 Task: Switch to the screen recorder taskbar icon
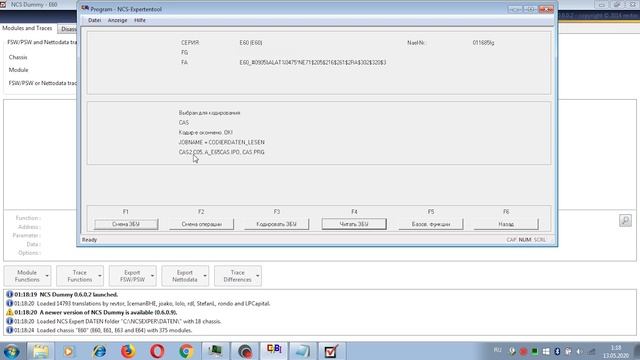point(244,351)
